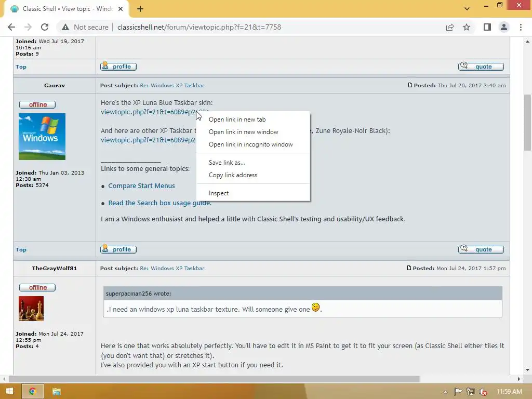Choose Open link in new window
This screenshot has height=399, width=532.
point(253,132)
